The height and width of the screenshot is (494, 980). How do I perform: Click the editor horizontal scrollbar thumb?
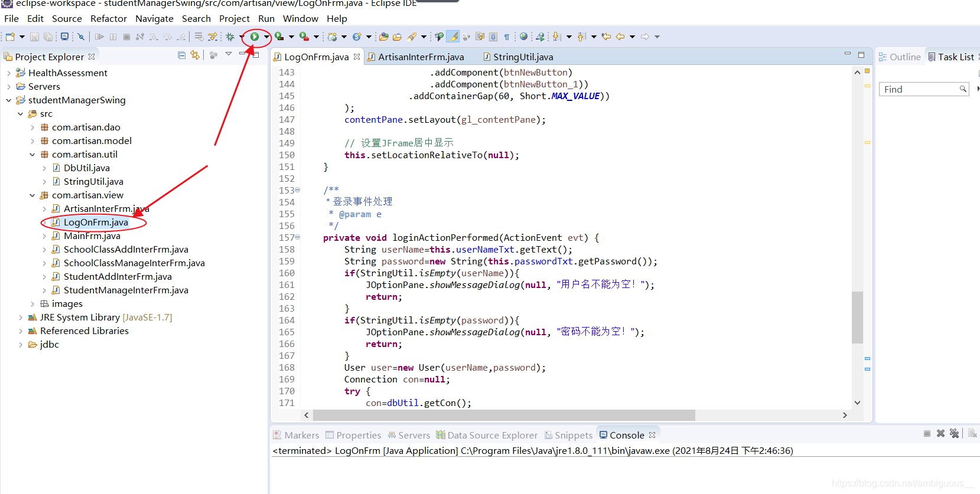(504, 415)
